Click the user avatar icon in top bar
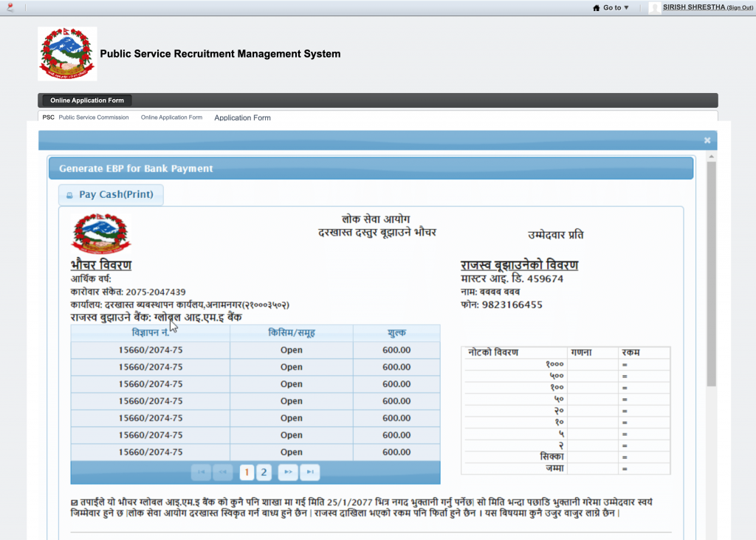The height and width of the screenshot is (540, 756). pyautogui.click(x=655, y=7)
